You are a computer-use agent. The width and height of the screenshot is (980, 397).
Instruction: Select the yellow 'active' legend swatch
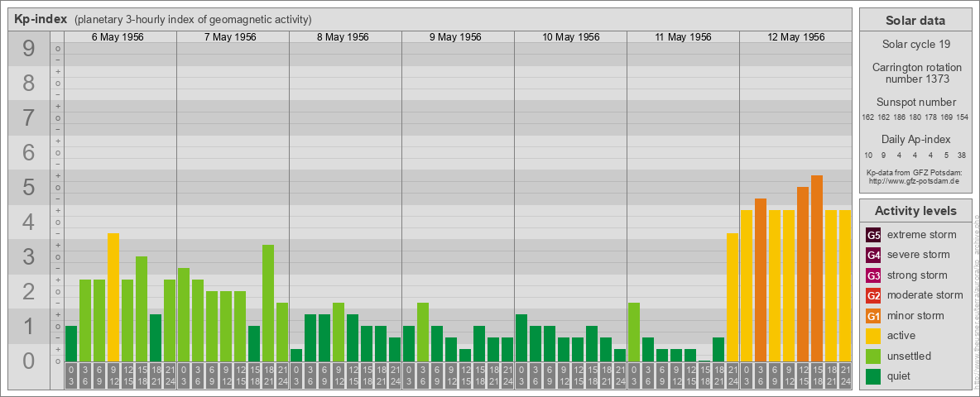pyautogui.click(x=873, y=336)
